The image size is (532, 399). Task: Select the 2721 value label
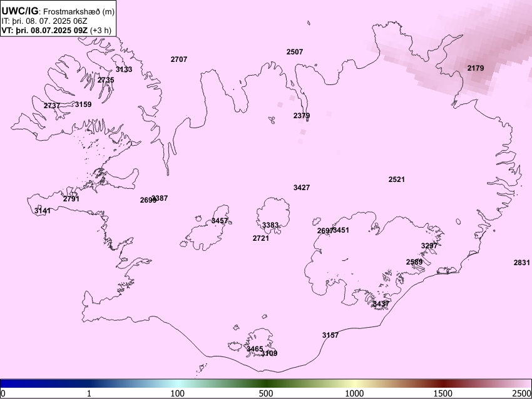pos(260,238)
